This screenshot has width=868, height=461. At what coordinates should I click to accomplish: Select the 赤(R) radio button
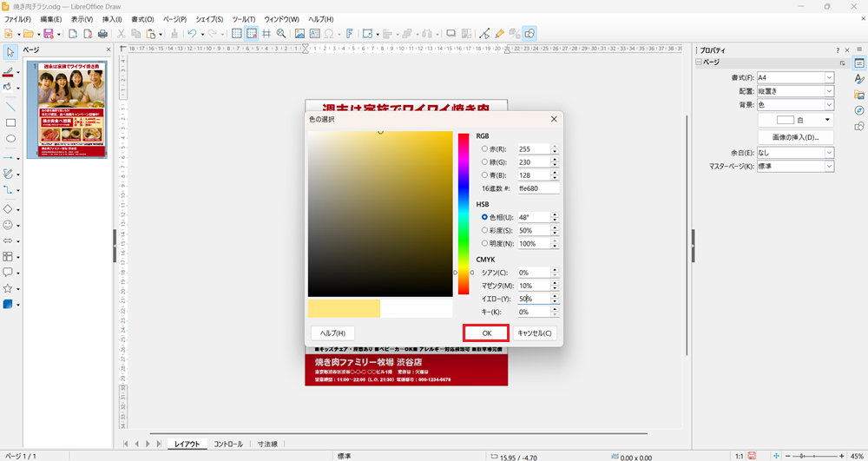point(484,148)
